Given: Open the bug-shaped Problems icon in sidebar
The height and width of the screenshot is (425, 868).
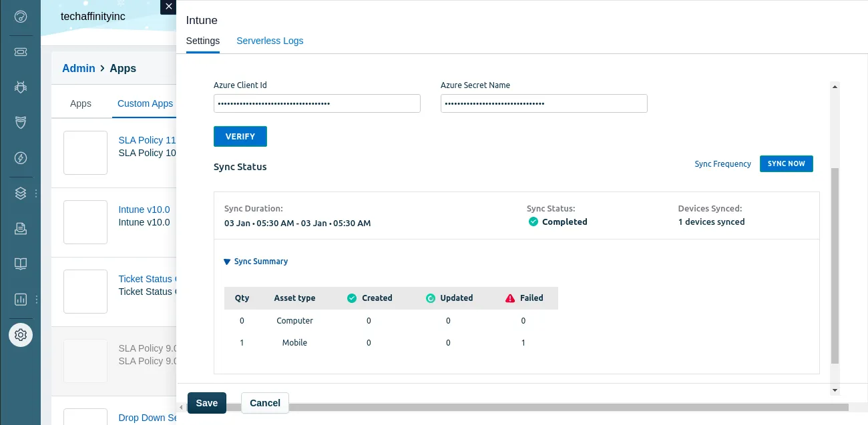Looking at the screenshot, I should click(20, 87).
